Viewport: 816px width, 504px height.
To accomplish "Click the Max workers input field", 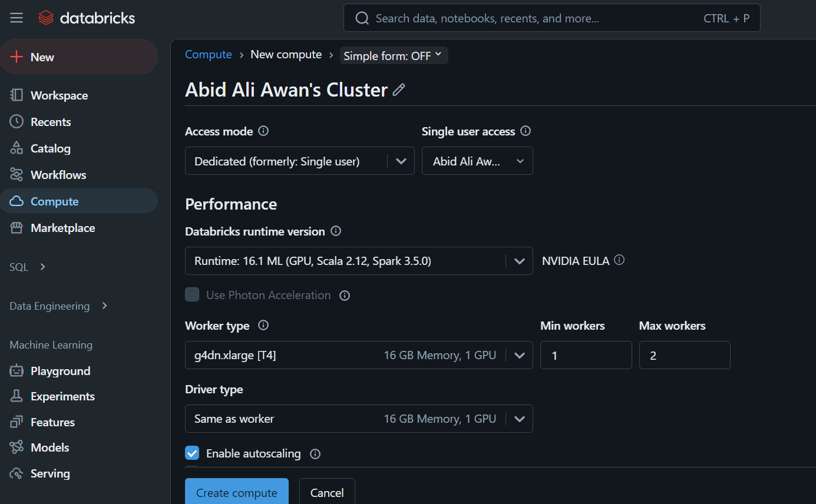I will pyautogui.click(x=685, y=355).
